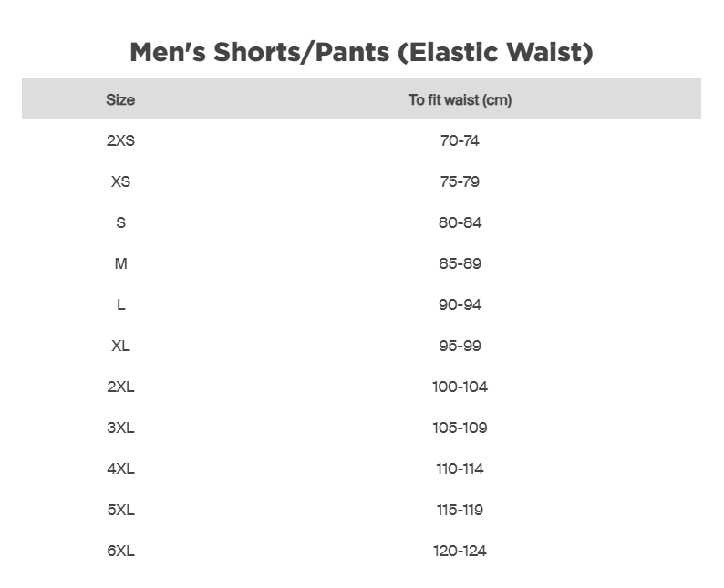724x588 pixels.
Task: Click the Size column header
Action: 120,99
